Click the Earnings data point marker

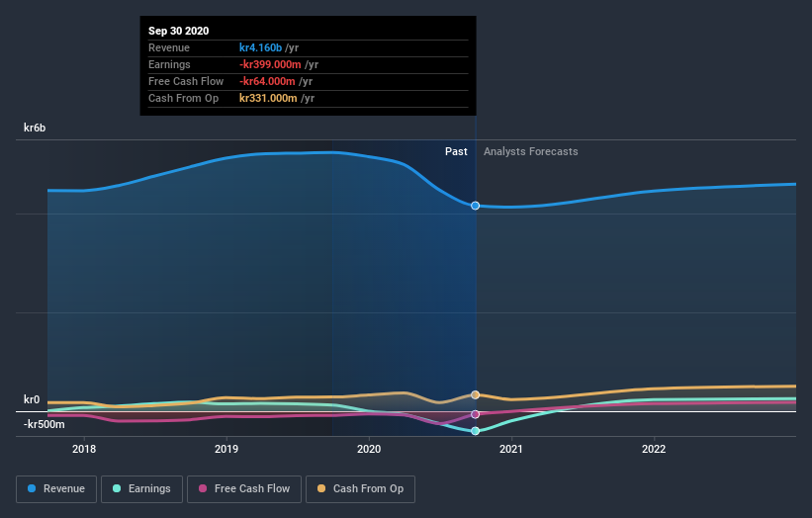coord(475,431)
